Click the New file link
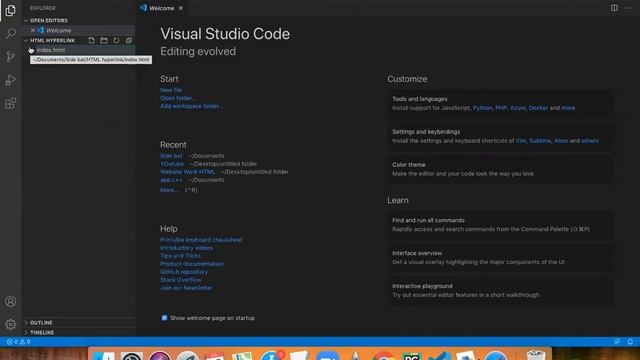The image size is (640, 360). [x=171, y=90]
